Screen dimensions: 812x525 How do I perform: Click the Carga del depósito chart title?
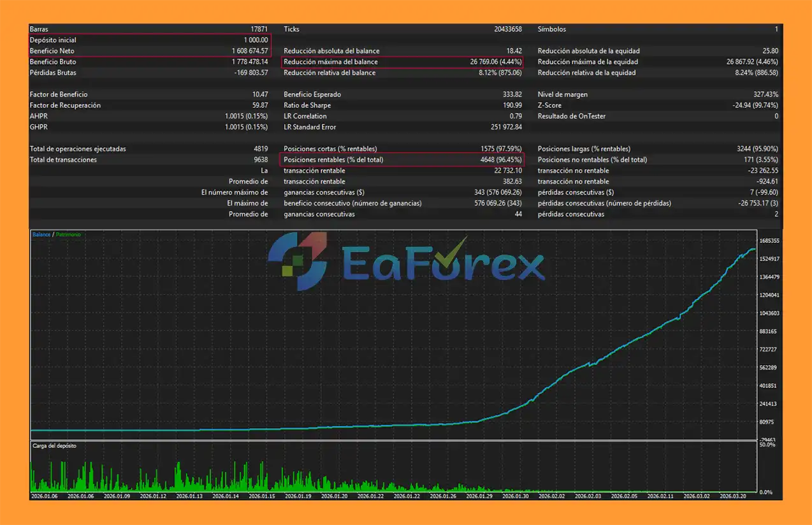click(54, 446)
